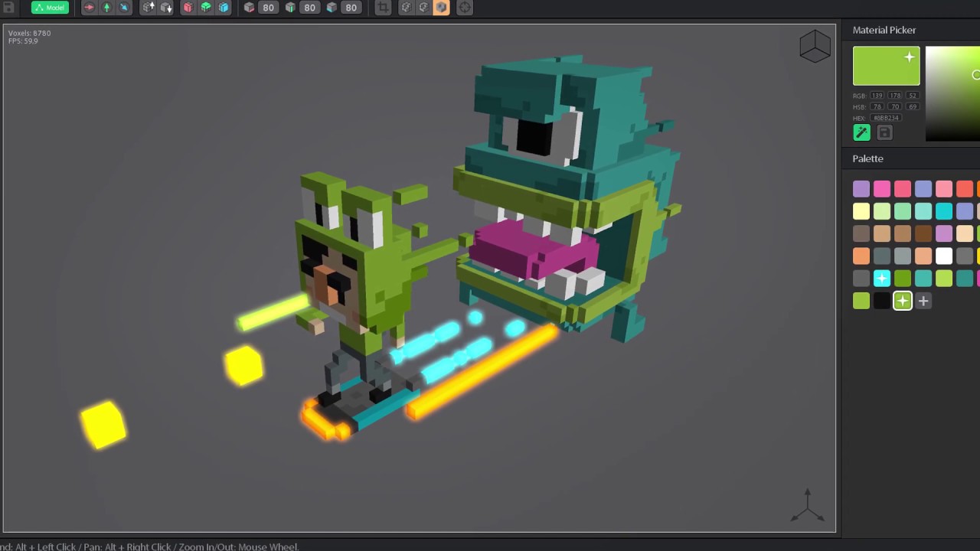Toggle the green Y-axis mirror arrow
This screenshot has width=980, height=551.
click(x=106, y=8)
